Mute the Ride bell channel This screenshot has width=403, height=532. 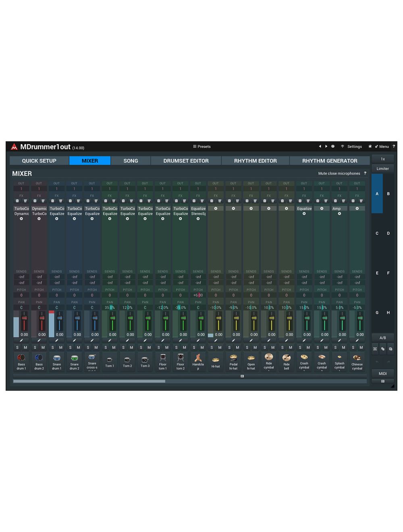(291, 347)
